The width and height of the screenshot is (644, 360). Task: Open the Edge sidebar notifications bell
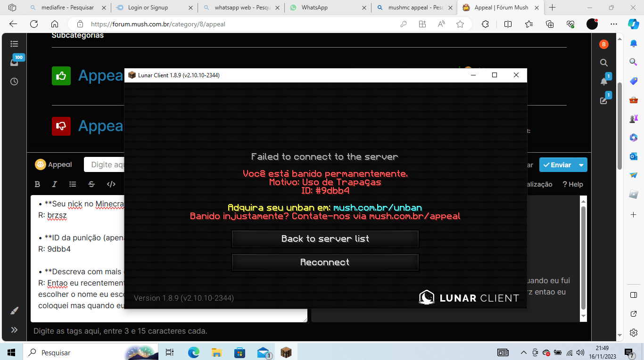[x=634, y=43]
